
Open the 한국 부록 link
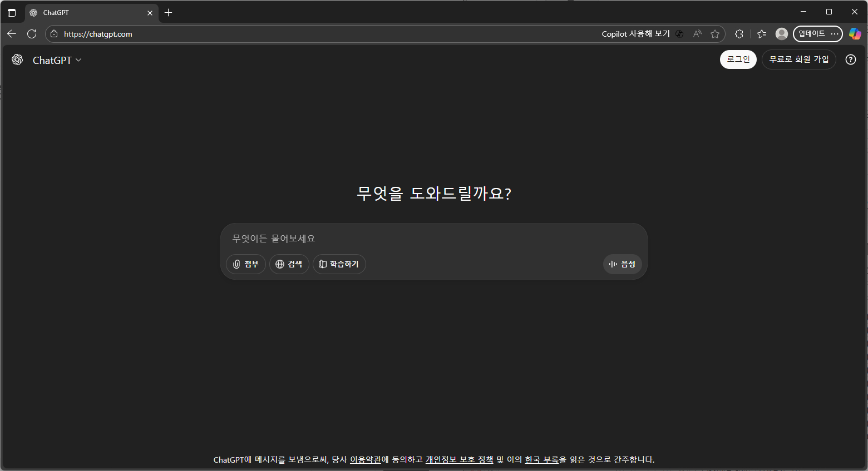(542, 460)
